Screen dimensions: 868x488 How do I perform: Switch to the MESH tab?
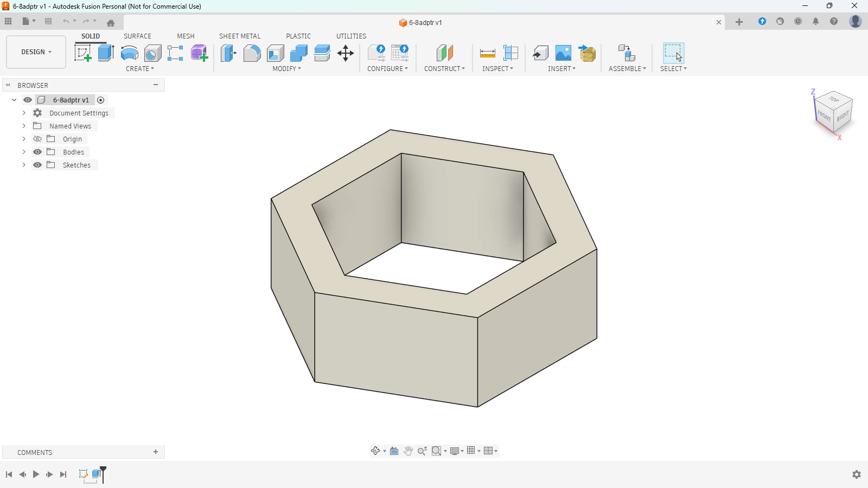(186, 36)
